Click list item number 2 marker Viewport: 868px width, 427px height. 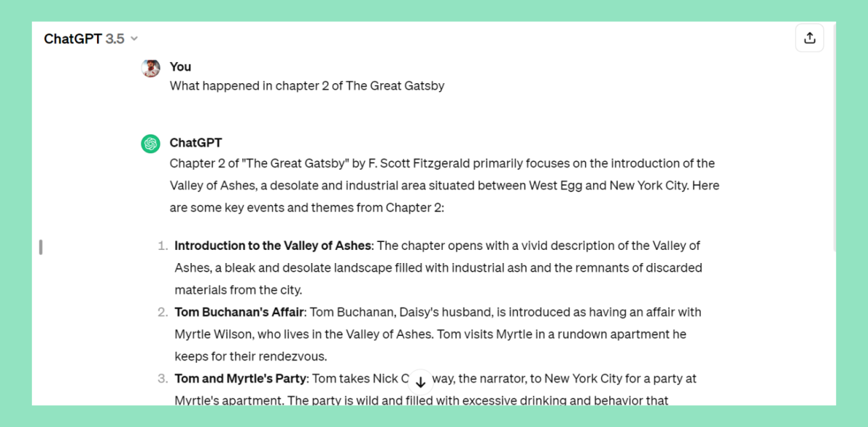162,312
